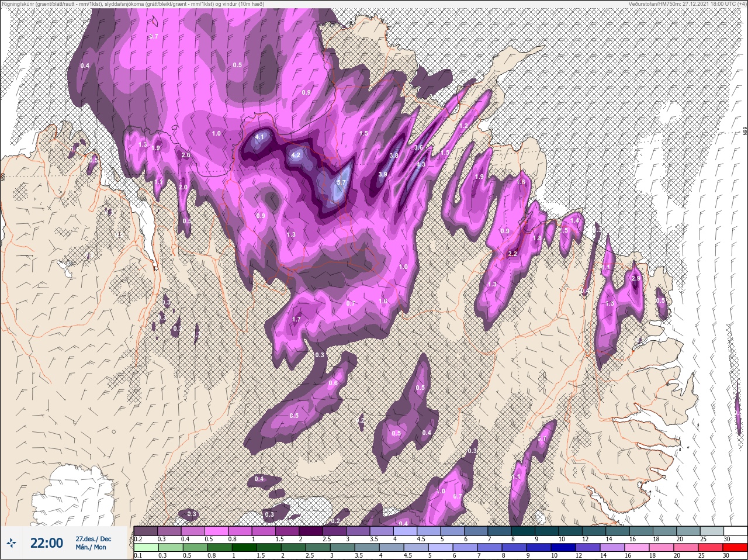Click the 4.2 snowfall value label

coord(295,155)
